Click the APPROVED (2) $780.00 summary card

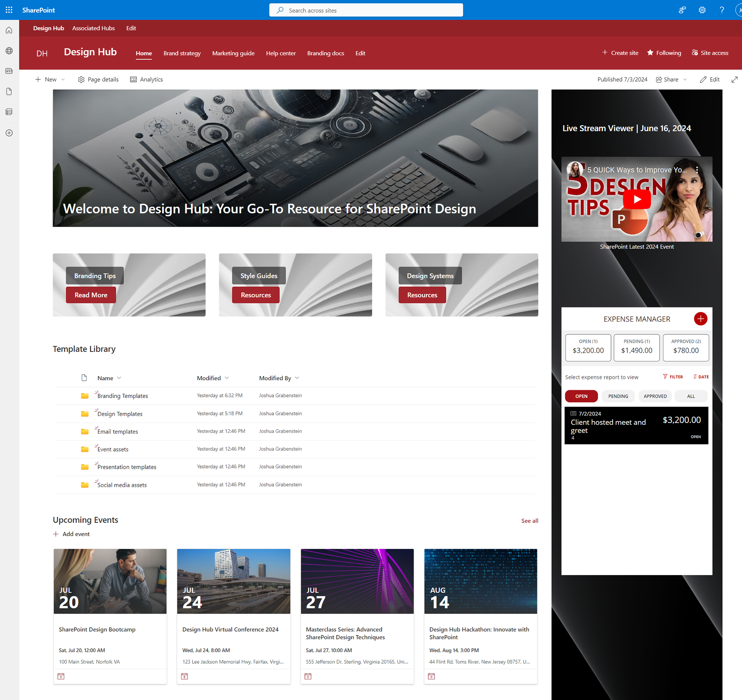pos(686,347)
